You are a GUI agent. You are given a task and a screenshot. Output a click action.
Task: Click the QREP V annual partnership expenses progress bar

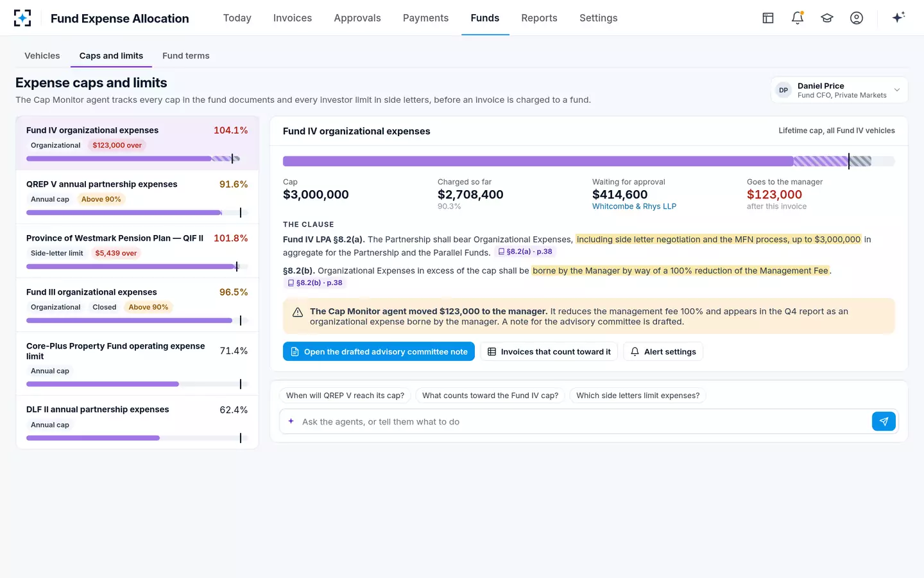pos(137,213)
